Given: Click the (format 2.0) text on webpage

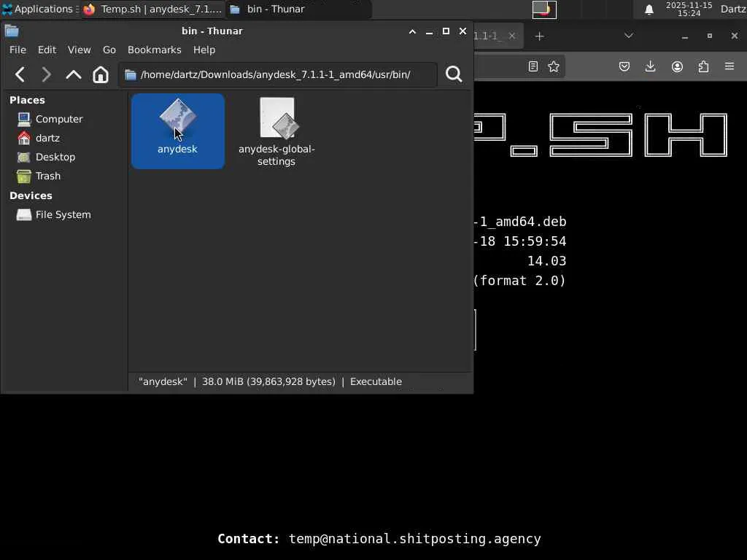Looking at the screenshot, I should [x=519, y=281].
